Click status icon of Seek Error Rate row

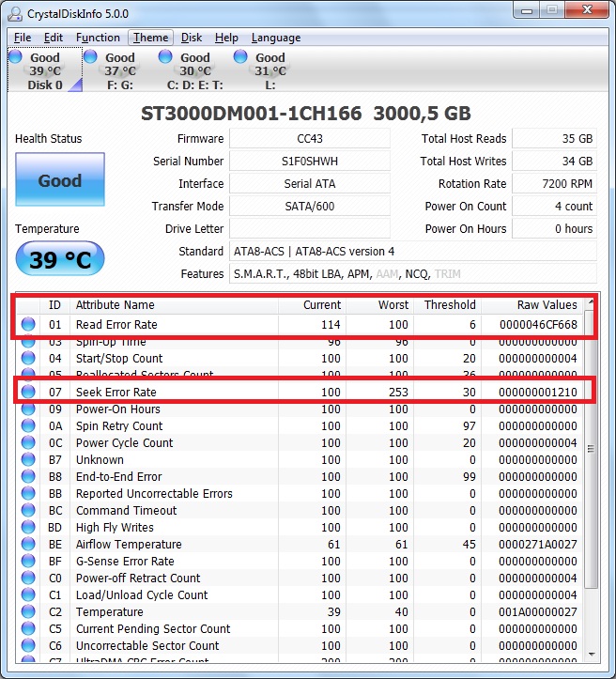click(x=28, y=392)
